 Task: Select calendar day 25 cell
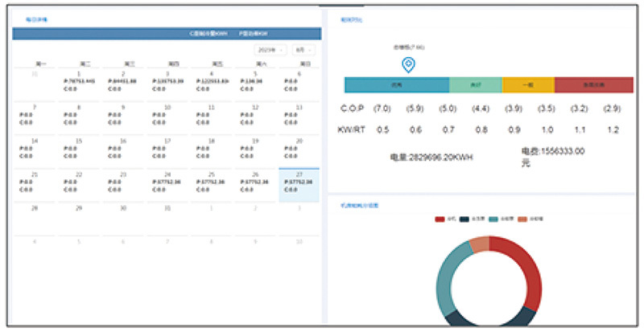pyautogui.click(x=211, y=185)
